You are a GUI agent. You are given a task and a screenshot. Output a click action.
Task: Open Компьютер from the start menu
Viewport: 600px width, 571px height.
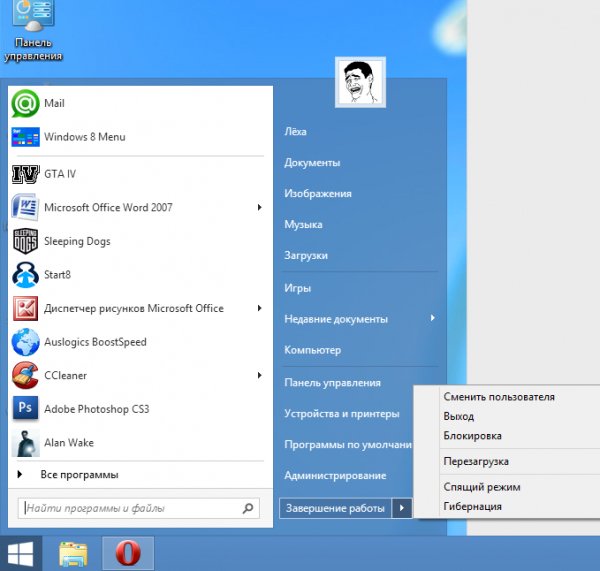(x=312, y=350)
